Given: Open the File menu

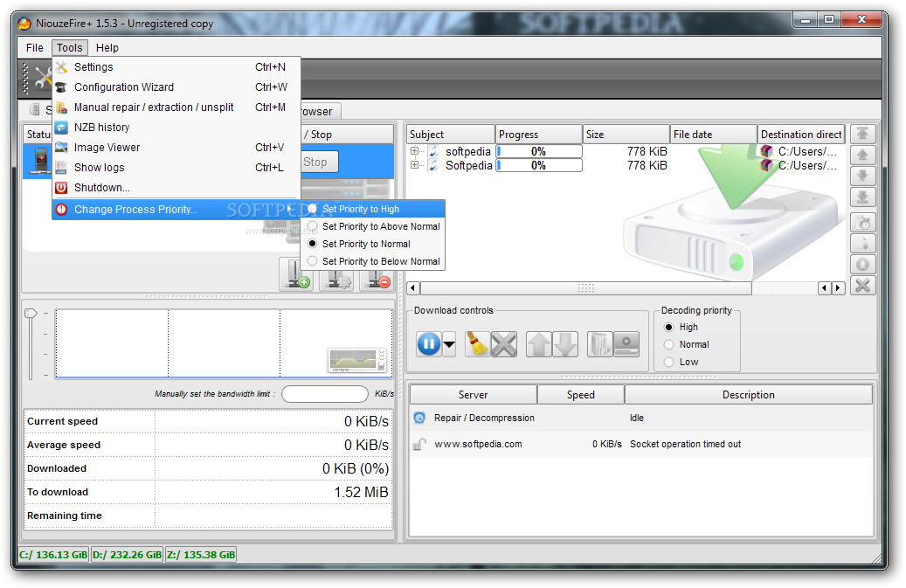Looking at the screenshot, I should click(35, 48).
